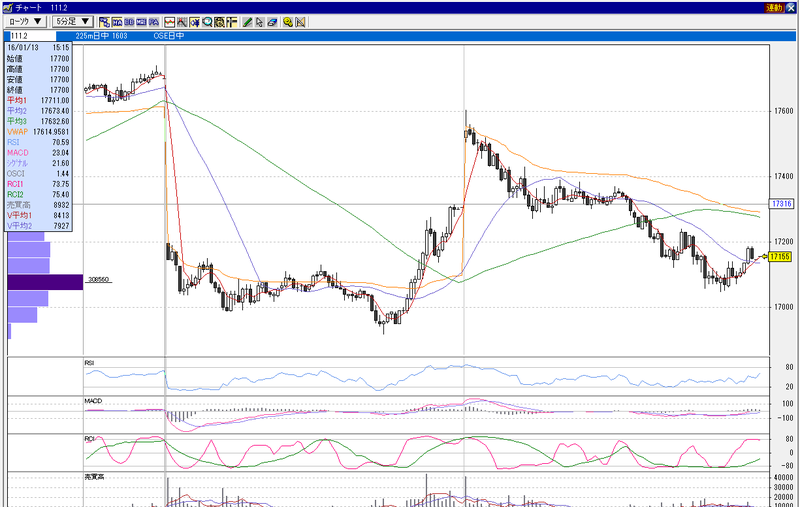Click the RCI sub-chart label
The height and width of the screenshot is (507, 800).
point(89,439)
